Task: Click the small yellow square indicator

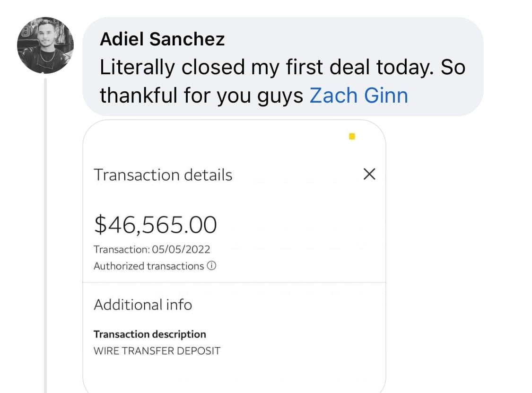Action: (x=352, y=136)
